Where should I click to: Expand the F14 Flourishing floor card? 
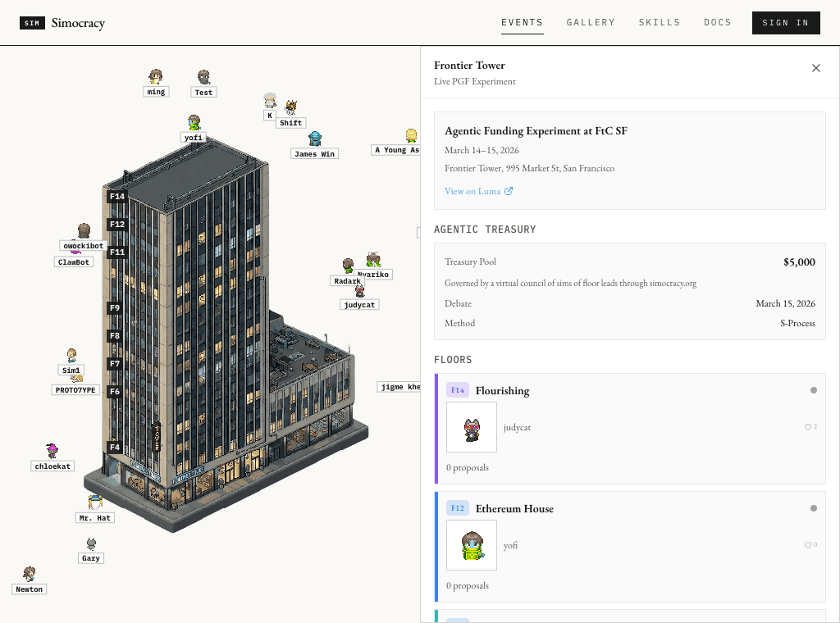pos(630,429)
